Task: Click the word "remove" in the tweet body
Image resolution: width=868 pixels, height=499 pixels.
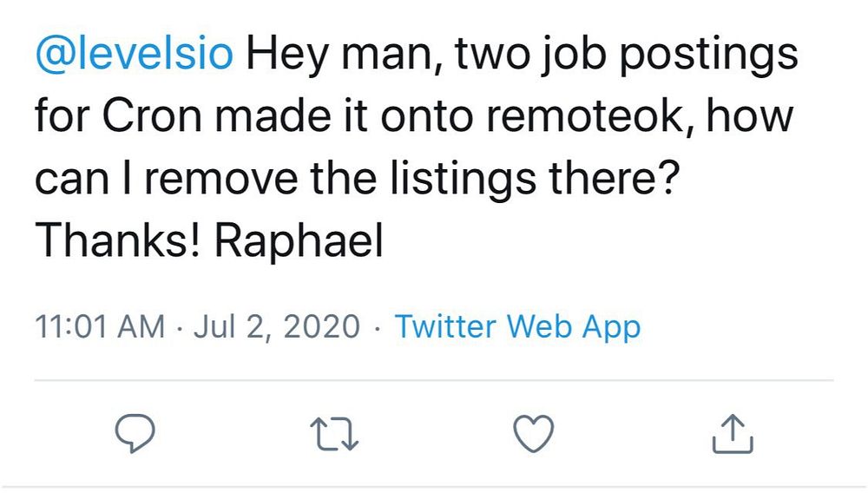Action: pos(221,179)
